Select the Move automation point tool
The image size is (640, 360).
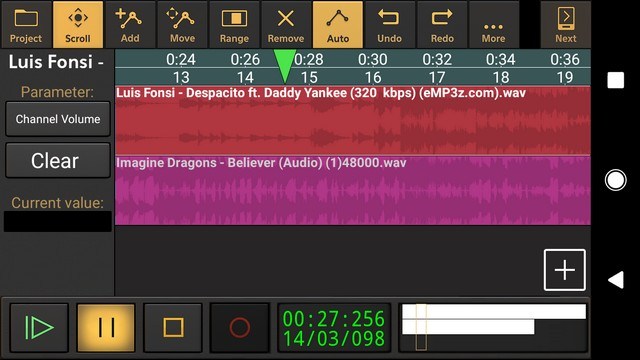[182, 24]
